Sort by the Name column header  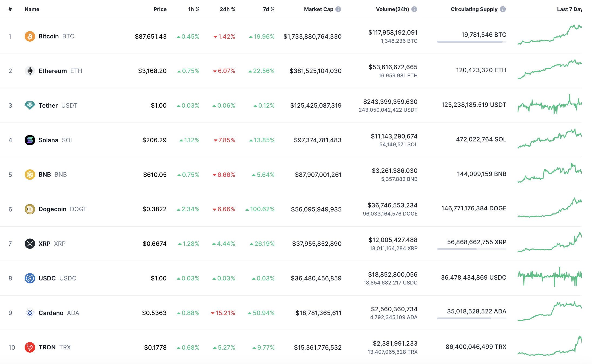pos(32,9)
